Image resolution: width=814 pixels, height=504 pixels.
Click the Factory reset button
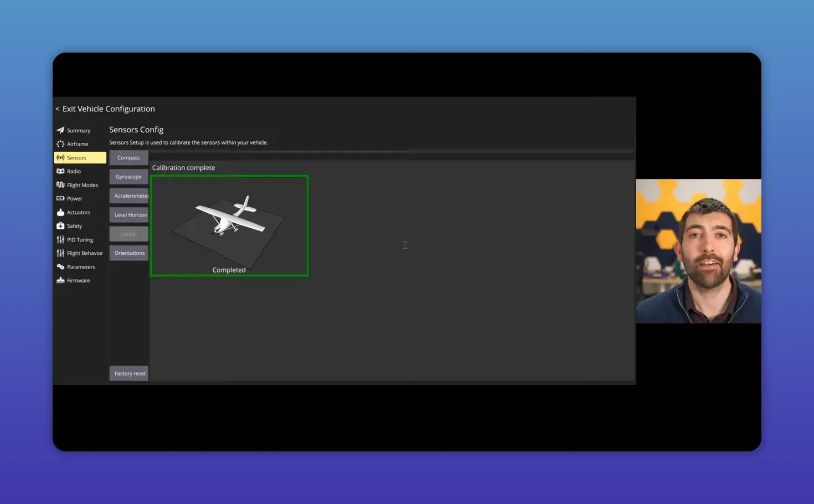tap(129, 374)
